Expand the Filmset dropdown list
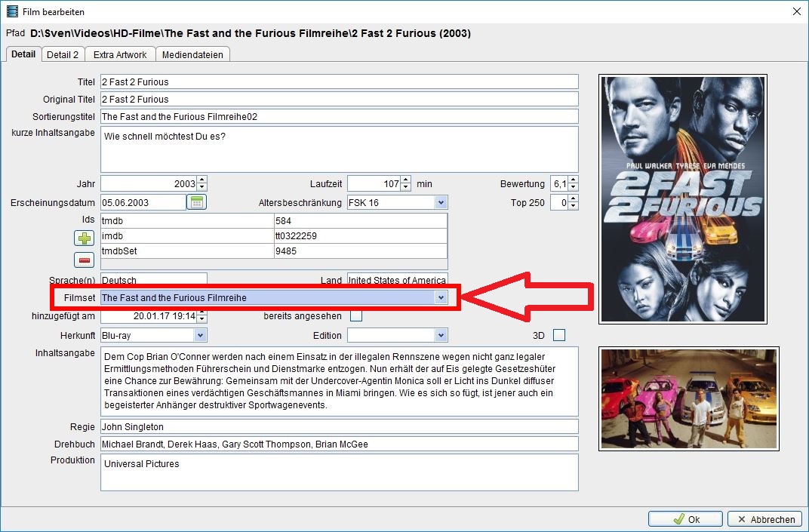The height and width of the screenshot is (532, 809). click(441, 298)
